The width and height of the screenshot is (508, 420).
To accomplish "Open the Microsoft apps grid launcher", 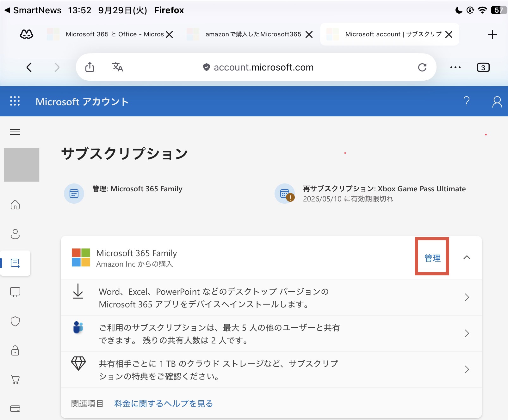I will (15, 101).
